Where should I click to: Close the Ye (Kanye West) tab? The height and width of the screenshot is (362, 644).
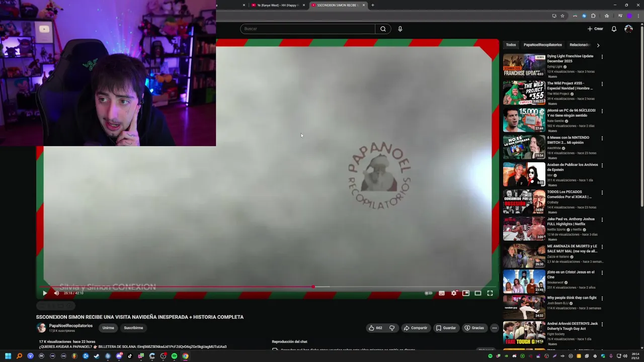point(304,5)
